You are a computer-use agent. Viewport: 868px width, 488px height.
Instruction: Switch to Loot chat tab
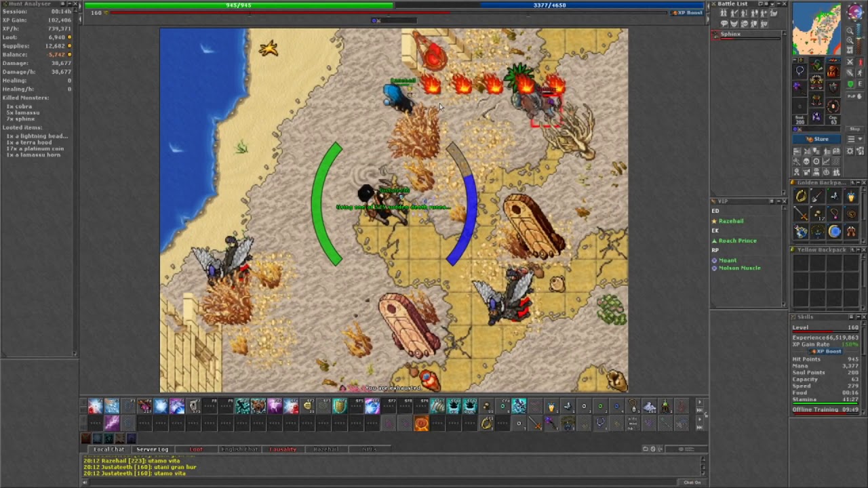(196, 449)
